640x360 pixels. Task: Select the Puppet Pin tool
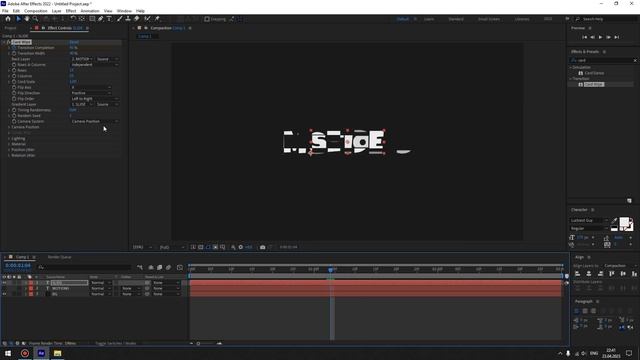pyautogui.click(x=157, y=19)
